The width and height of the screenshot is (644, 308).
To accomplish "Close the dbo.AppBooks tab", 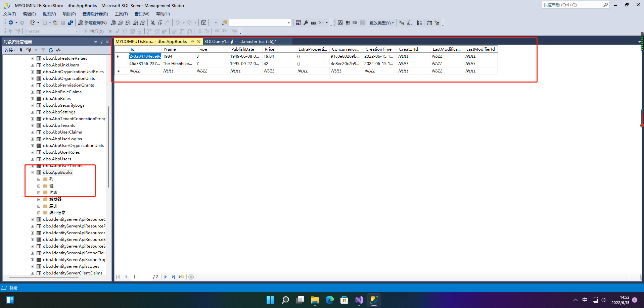I will tap(199, 42).
